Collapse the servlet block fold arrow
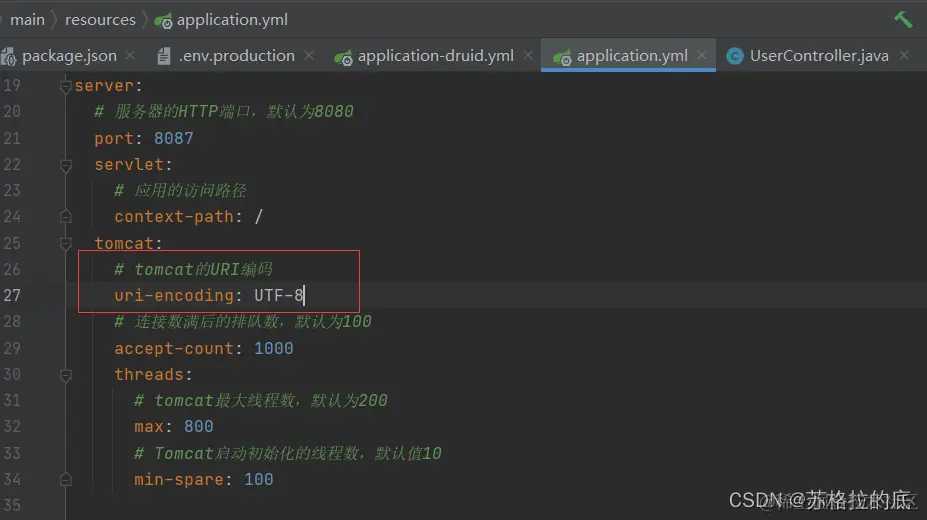 (x=66, y=166)
